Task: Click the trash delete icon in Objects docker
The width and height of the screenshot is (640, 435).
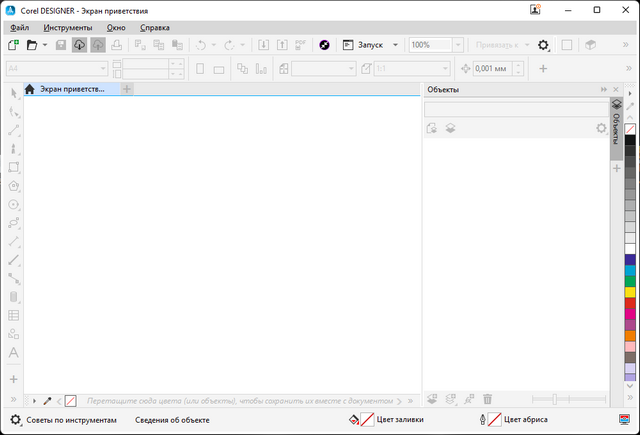Action: coord(488,399)
